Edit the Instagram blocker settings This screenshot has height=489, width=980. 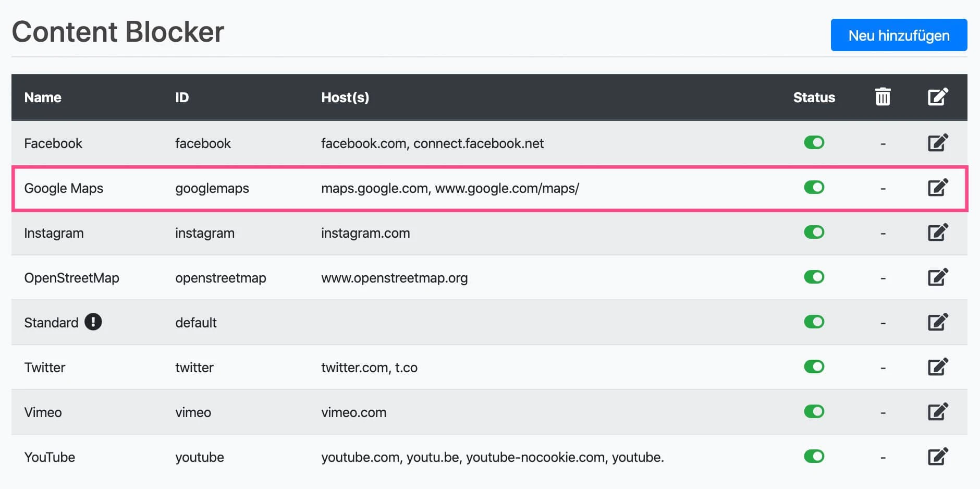point(938,233)
